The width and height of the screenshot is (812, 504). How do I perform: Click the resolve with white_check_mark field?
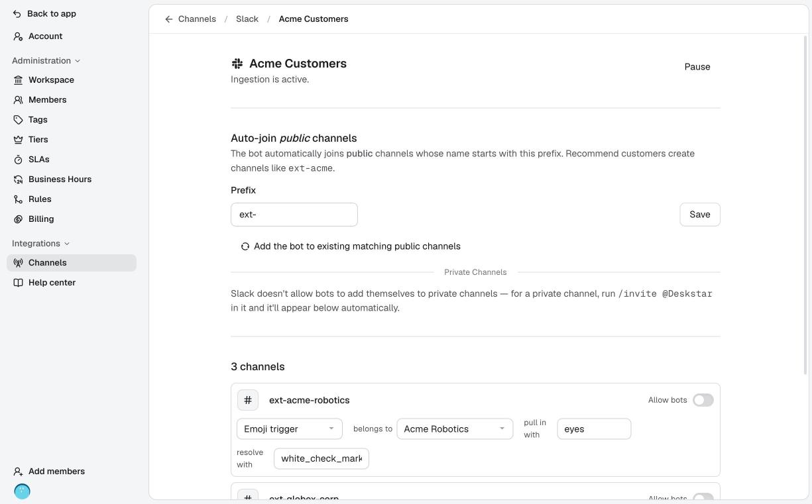tap(321, 458)
